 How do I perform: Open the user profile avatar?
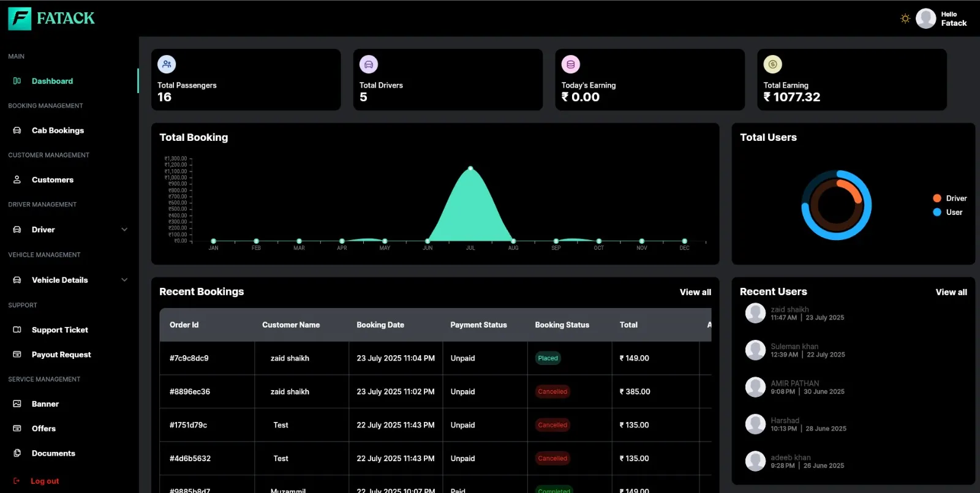coord(925,18)
